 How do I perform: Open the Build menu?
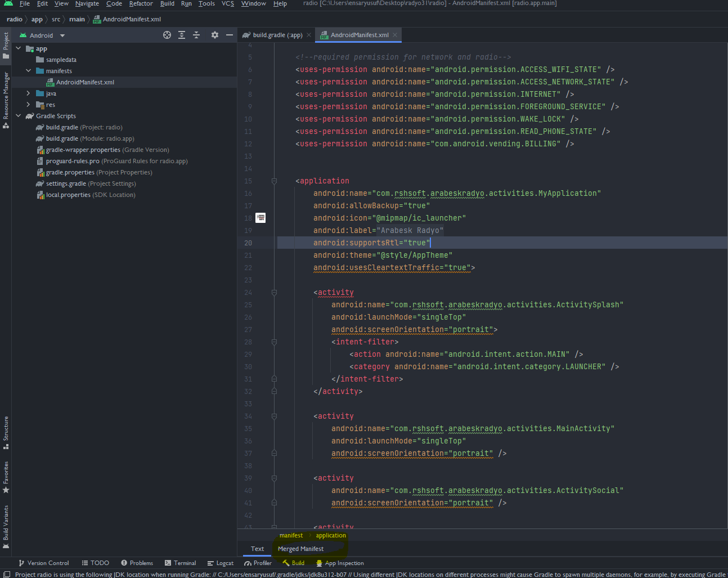tap(167, 3)
